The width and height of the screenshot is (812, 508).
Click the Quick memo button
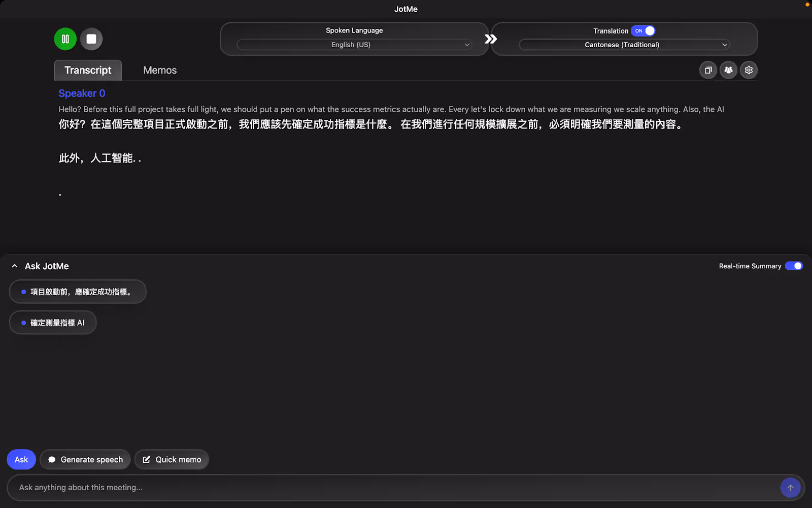[172, 460]
